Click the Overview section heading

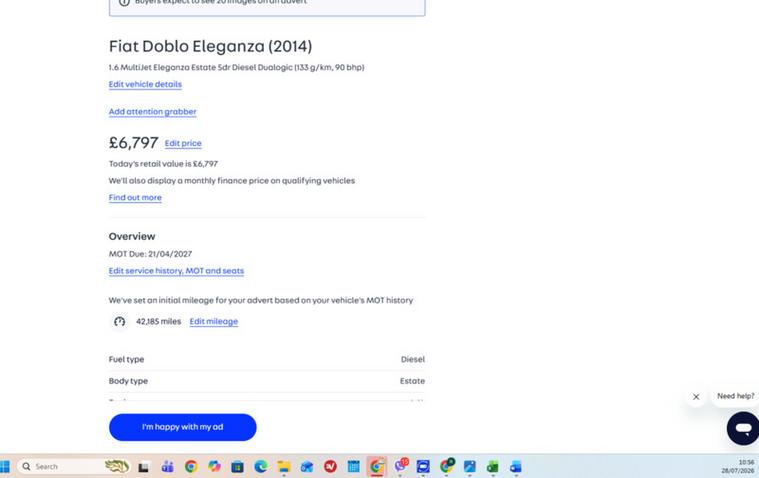132,236
